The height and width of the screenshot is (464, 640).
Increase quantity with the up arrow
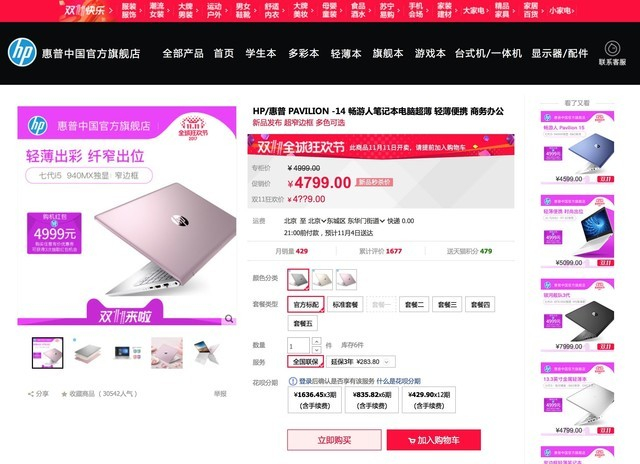(x=316, y=341)
